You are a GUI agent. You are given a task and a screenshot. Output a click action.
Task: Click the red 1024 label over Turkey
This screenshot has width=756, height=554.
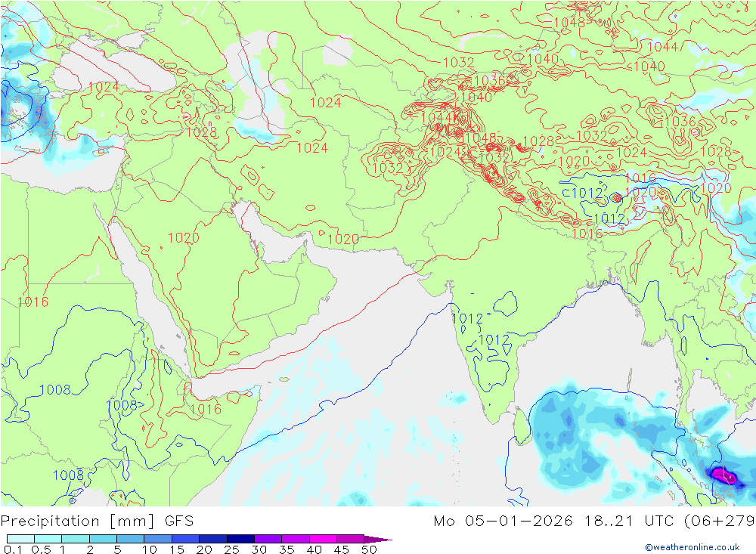(104, 87)
